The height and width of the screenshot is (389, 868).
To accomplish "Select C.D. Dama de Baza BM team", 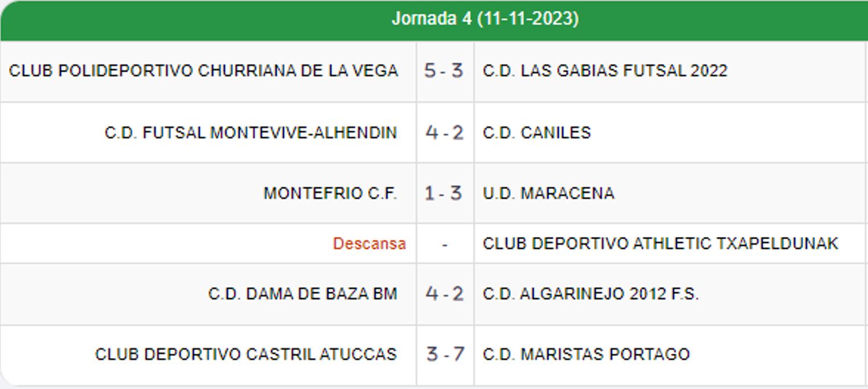I will click(x=302, y=294).
